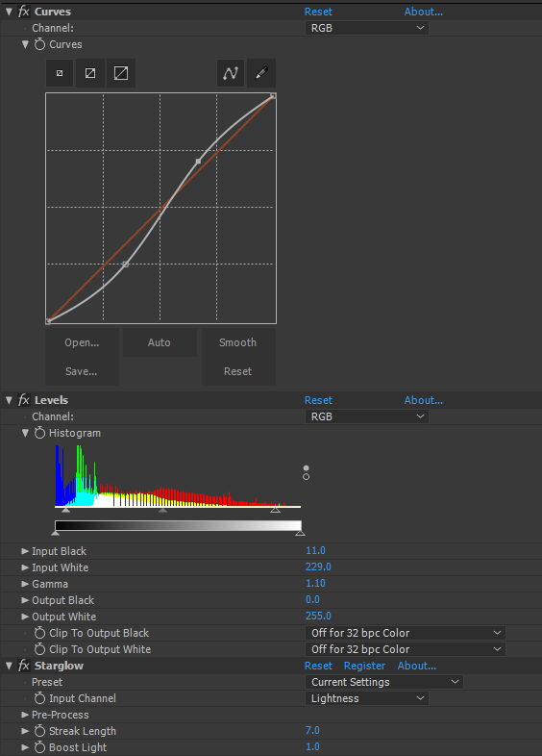Enable the Clip To Output Black stopwatch
The width and height of the screenshot is (542, 756).
pyautogui.click(x=40, y=633)
